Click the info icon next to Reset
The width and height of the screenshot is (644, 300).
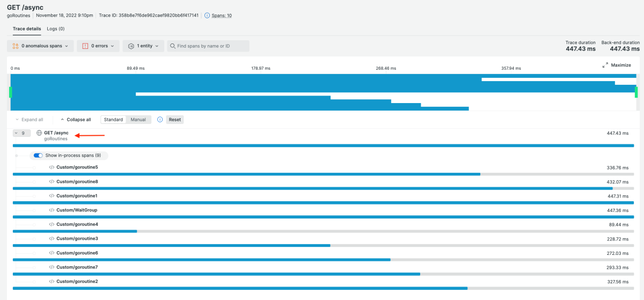(x=160, y=120)
